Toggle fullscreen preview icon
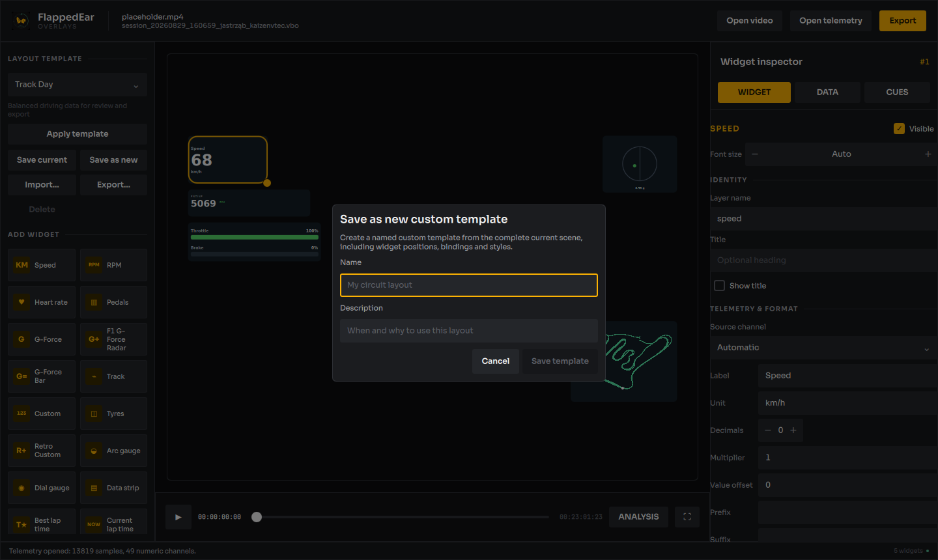938x560 pixels. (x=687, y=517)
